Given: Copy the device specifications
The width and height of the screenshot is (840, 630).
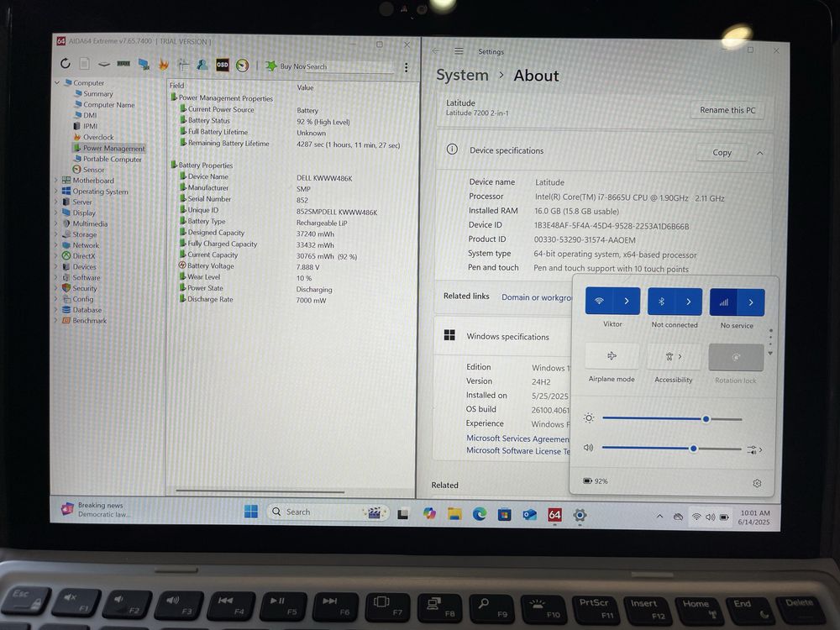Looking at the screenshot, I should (722, 153).
